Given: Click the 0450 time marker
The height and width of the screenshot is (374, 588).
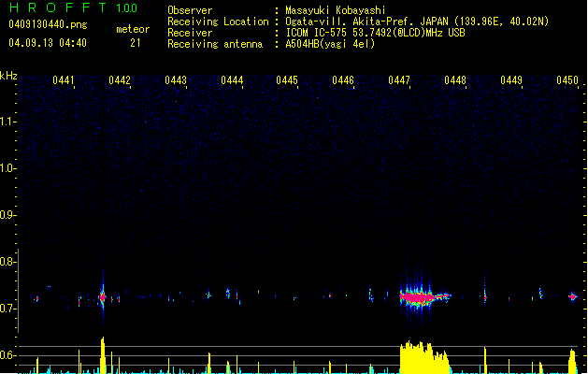Looking at the screenshot, I should (x=567, y=81).
